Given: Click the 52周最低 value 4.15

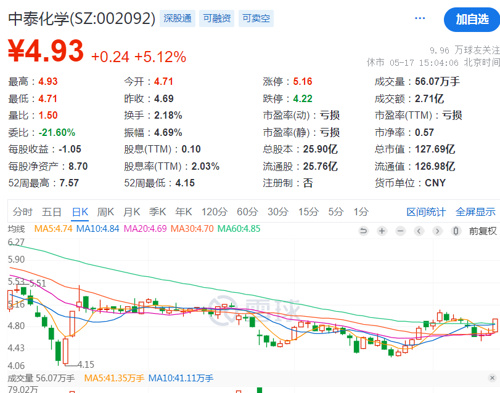Looking at the screenshot, I should [185, 183].
